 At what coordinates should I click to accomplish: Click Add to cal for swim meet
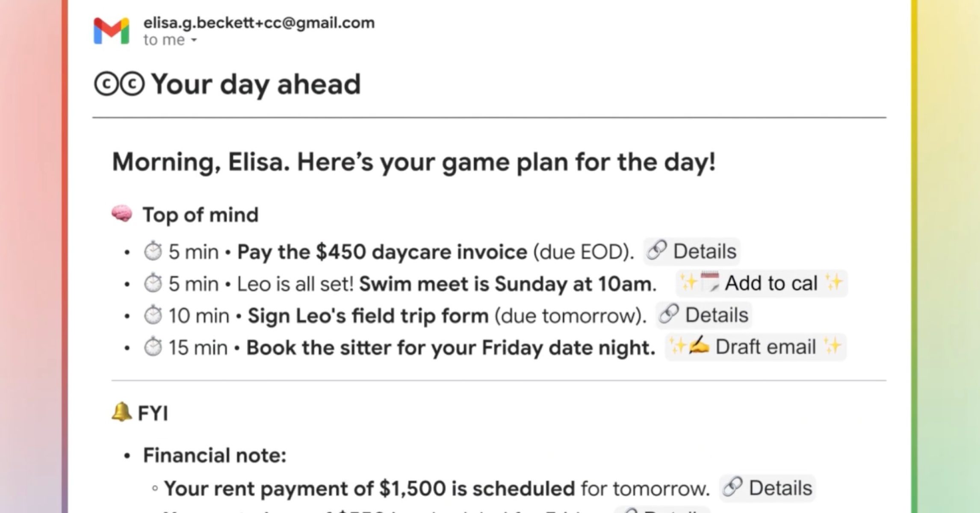[x=761, y=283]
